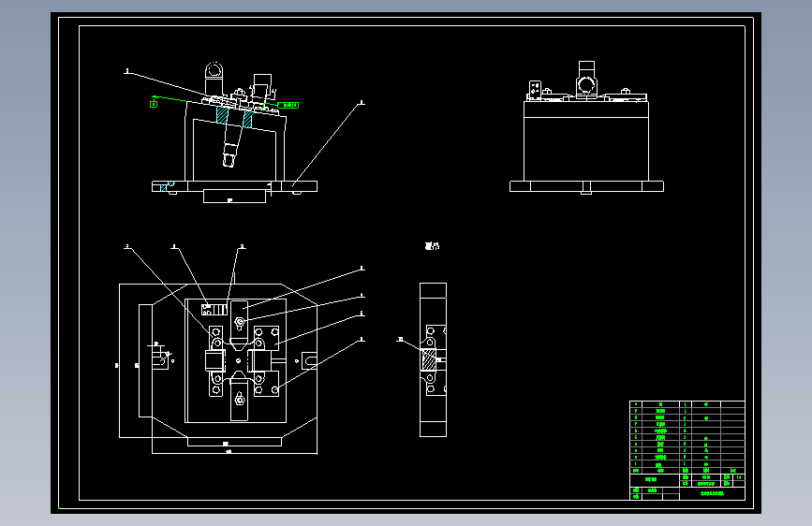Select the U-shaped slot at right of plan view
Screen dimensions: 812x526
tap(309, 359)
